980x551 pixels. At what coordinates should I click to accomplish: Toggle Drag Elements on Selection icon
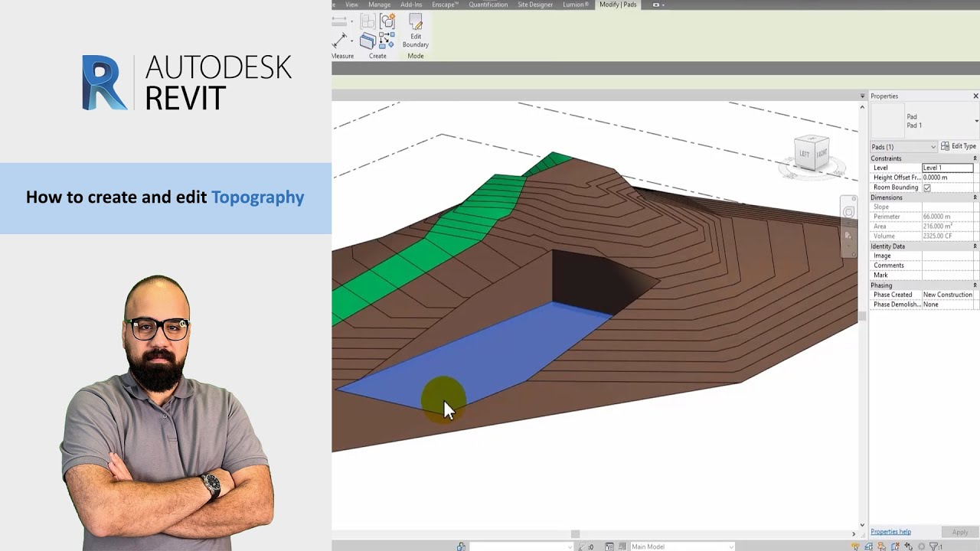(909, 546)
